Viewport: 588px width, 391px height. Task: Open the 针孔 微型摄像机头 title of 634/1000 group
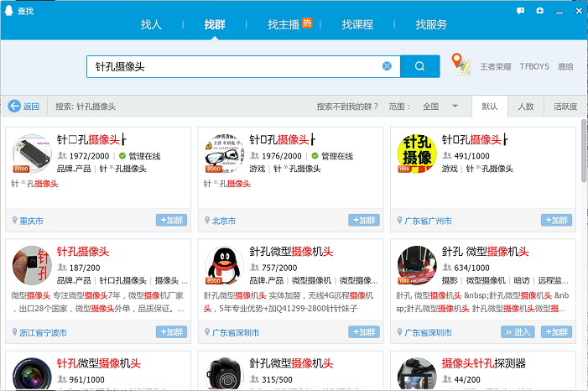[486, 252]
